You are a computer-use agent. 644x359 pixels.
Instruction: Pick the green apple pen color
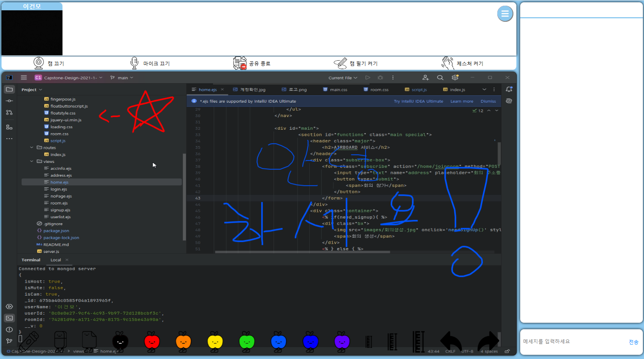point(247,341)
